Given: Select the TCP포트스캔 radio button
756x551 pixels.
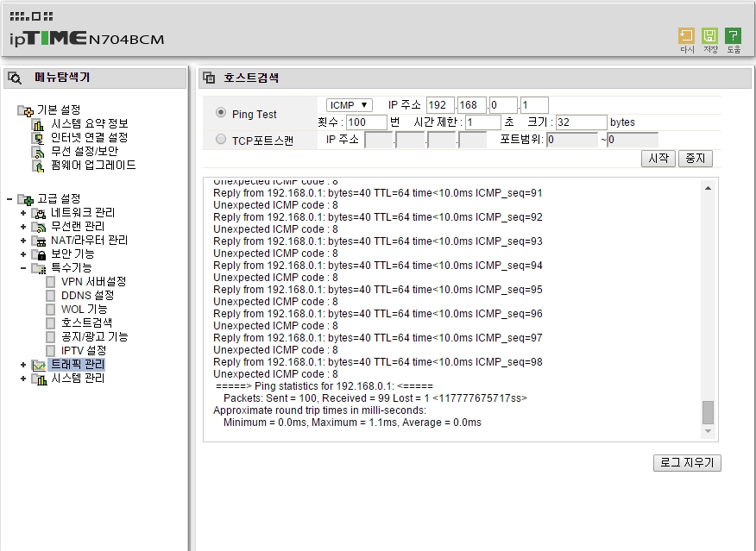Looking at the screenshot, I should pyautogui.click(x=221, y=139).
